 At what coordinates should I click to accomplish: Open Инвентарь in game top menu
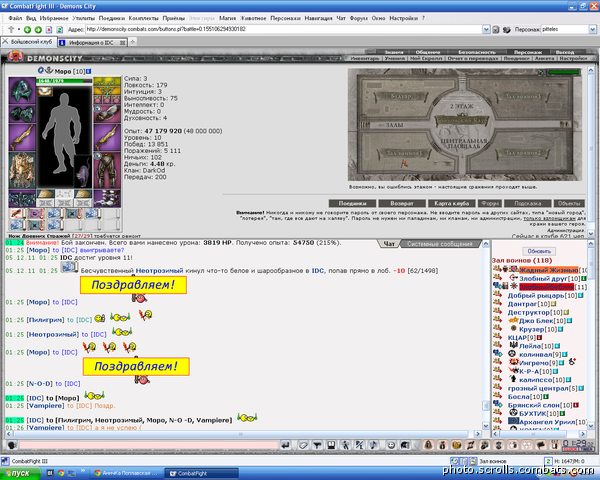365,59
